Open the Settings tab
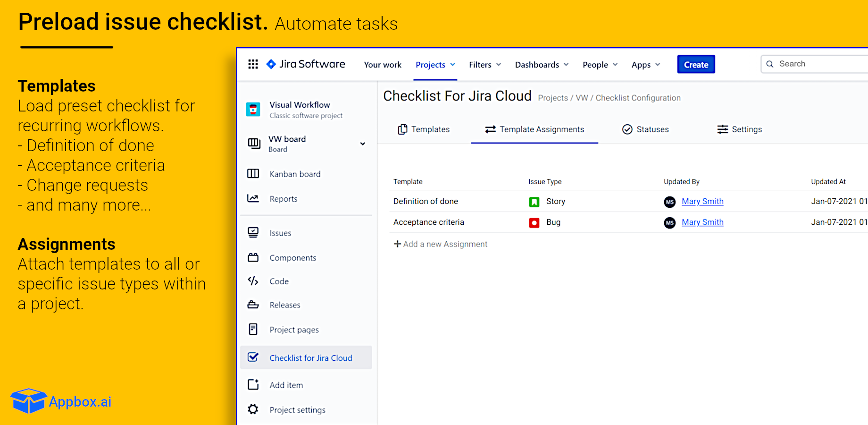 pos(739,129)
